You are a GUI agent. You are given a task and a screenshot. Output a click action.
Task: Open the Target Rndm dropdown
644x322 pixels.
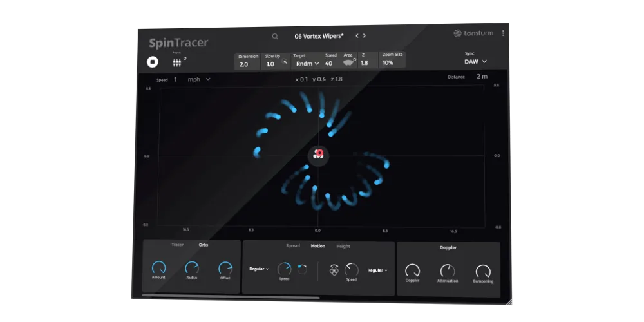pos(307,64)
